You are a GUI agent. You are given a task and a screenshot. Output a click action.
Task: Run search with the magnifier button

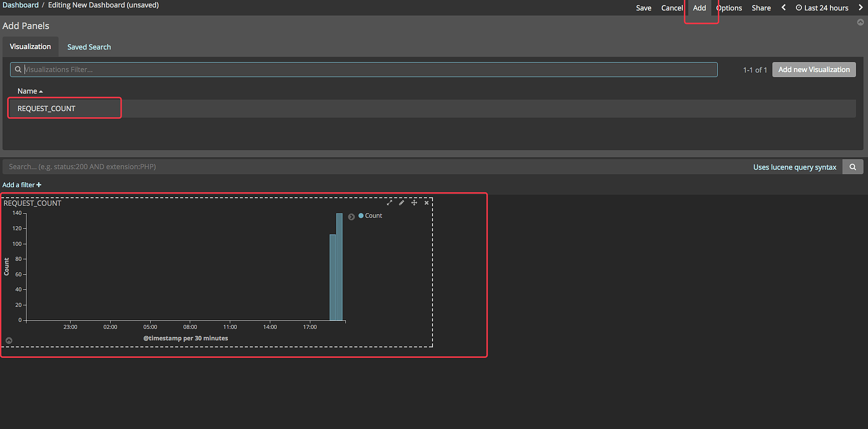tap(852, 167)
